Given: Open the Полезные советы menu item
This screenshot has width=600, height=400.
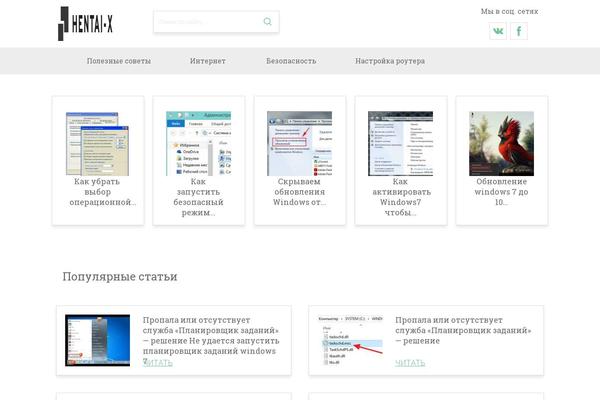Looking at the screenshot, I should click(x=119, y=61).
